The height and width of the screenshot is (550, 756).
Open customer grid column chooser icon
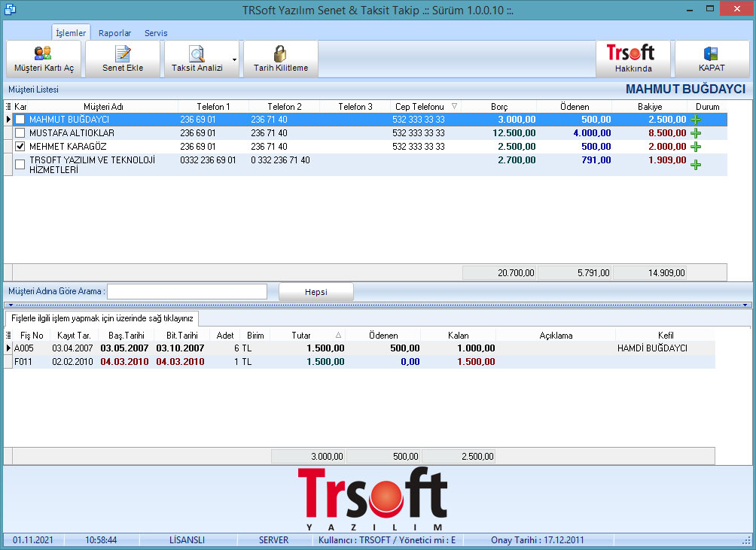point(8,106)
